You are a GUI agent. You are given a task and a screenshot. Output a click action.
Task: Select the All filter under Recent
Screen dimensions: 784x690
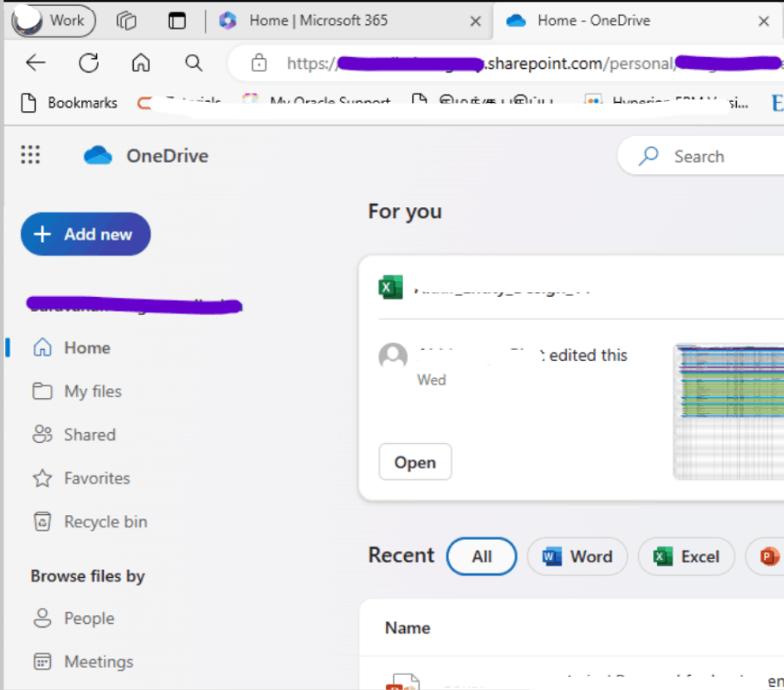pyautogui.click(x=481, y=556)
